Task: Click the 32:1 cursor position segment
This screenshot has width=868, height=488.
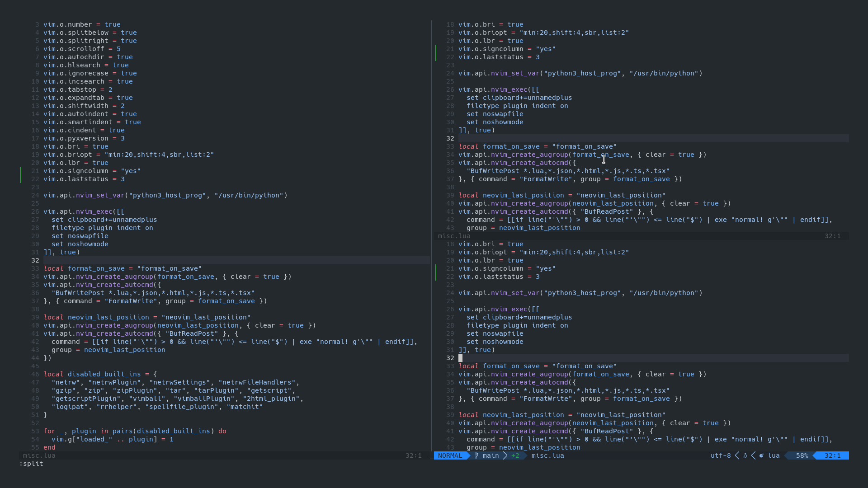Action: pyautogui.click(x=832, y=455)
